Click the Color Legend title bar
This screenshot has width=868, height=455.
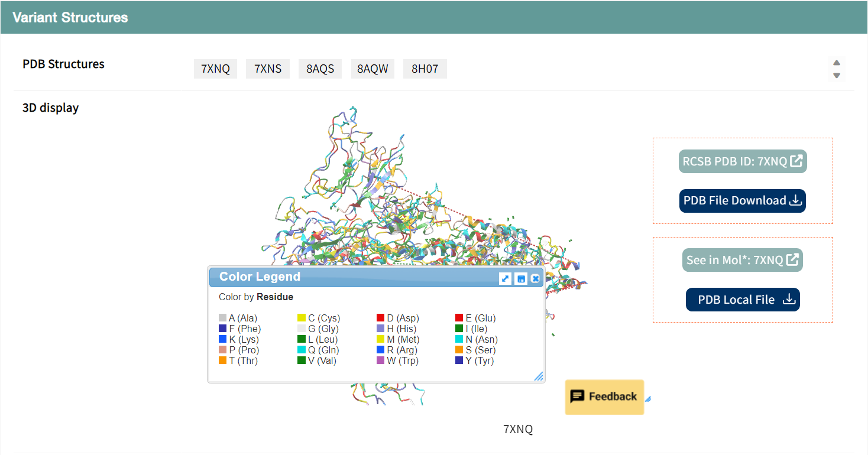tap(355, 277)
